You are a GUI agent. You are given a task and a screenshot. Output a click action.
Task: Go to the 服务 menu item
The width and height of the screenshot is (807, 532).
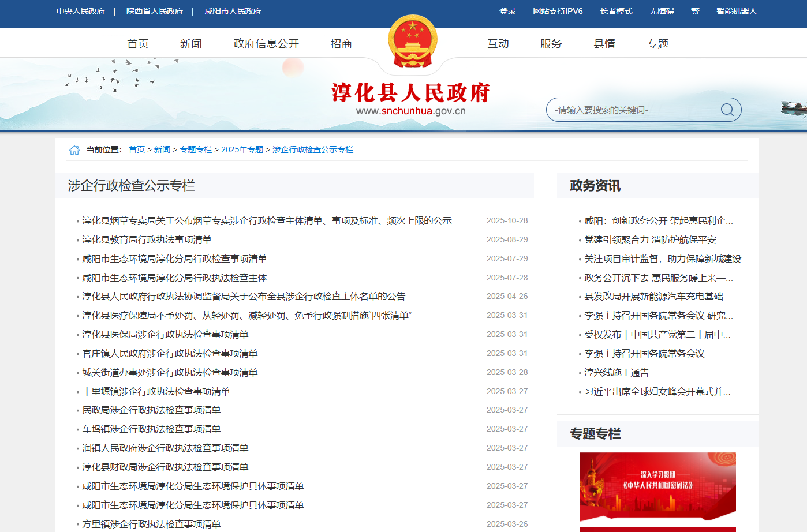click(x=551, y=44)
